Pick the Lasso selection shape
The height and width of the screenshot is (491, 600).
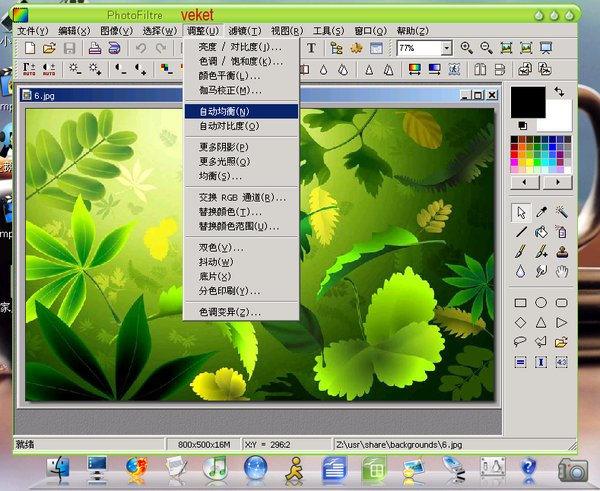(x=521, y=342)
